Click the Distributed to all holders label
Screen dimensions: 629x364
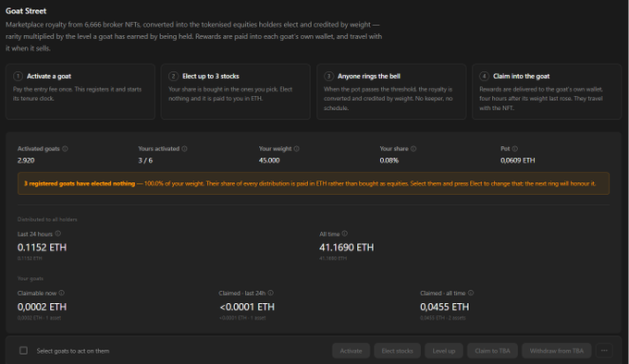pyautogui.click(x=47, y=220)
